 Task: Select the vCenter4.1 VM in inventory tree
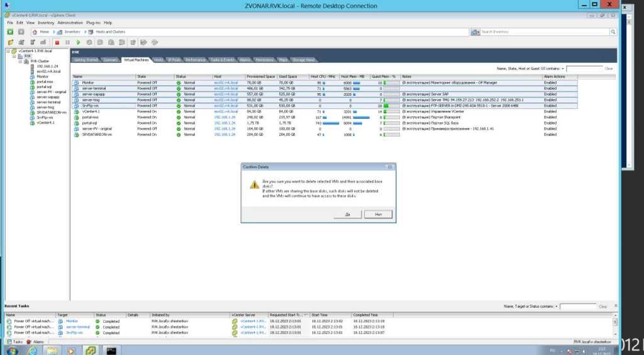[46, 123]
